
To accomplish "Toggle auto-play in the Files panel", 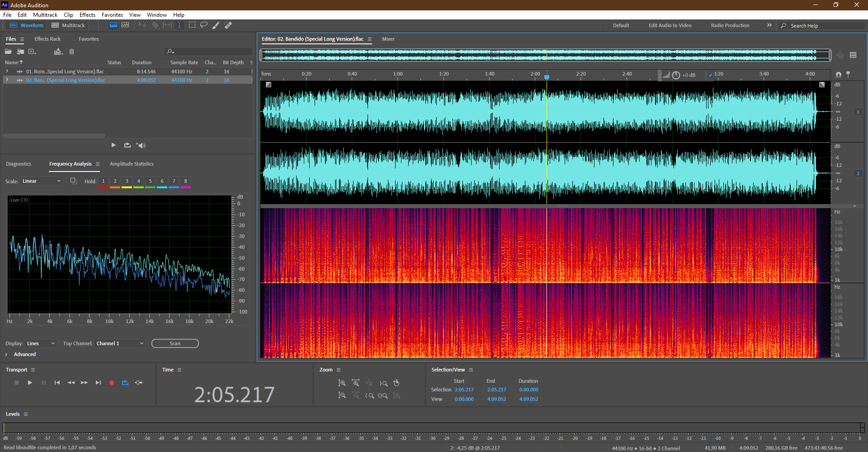I will click(142, 145).
